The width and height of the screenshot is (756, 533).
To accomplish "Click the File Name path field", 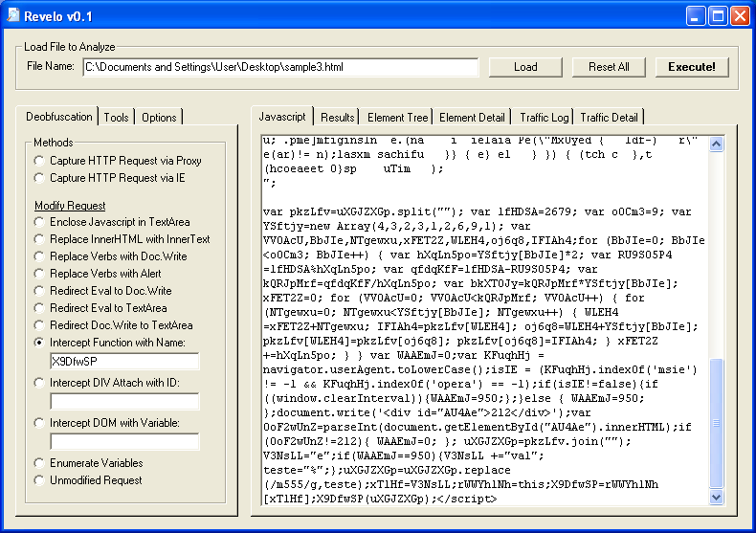I will pyautogui.click(x=279, y=67).
